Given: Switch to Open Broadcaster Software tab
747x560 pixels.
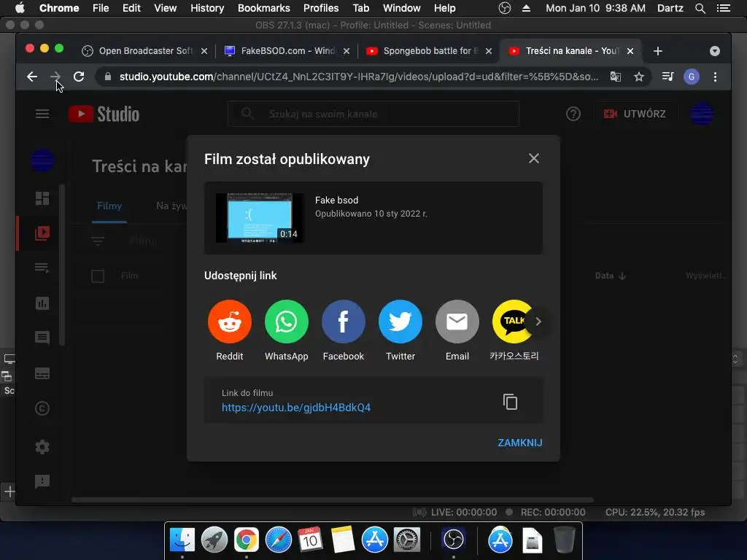Looking at the screenshot, I should pyautogui.click(x=145, y=51).
